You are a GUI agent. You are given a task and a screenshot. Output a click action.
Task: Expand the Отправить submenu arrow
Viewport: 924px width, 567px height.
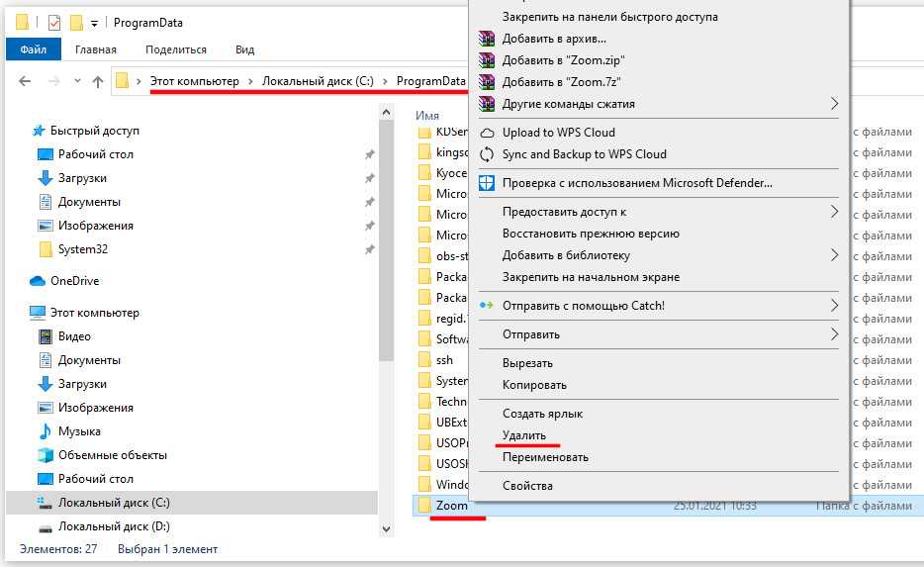pos(834,334)
